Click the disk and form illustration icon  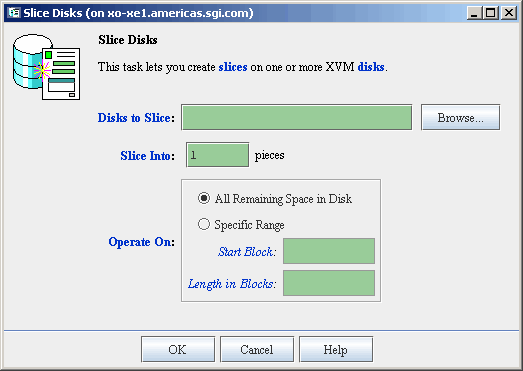[x=46, y=67]
